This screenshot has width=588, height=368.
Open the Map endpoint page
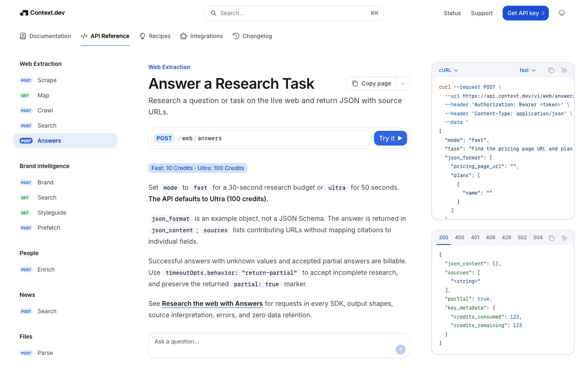(65, 95)
